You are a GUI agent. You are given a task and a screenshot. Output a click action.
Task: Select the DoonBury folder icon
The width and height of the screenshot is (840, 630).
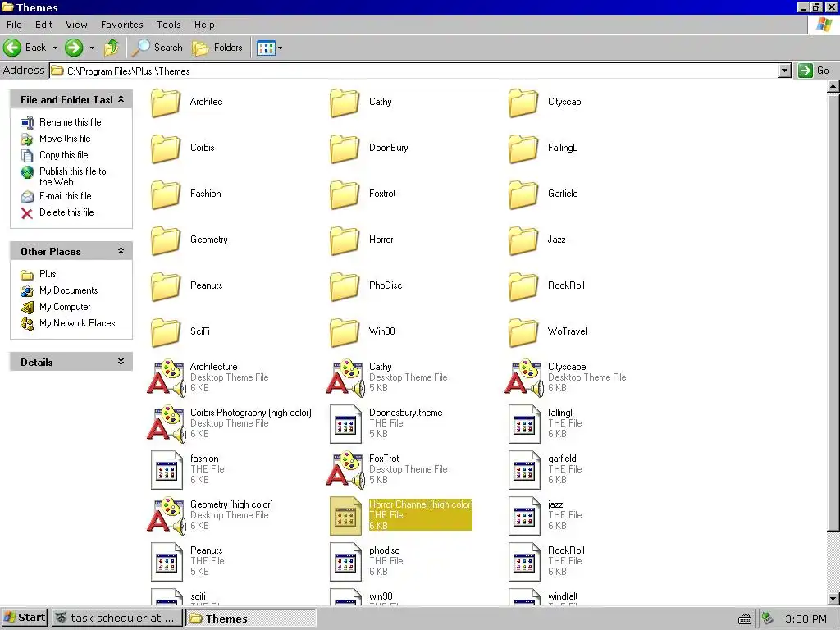point(345,149)
